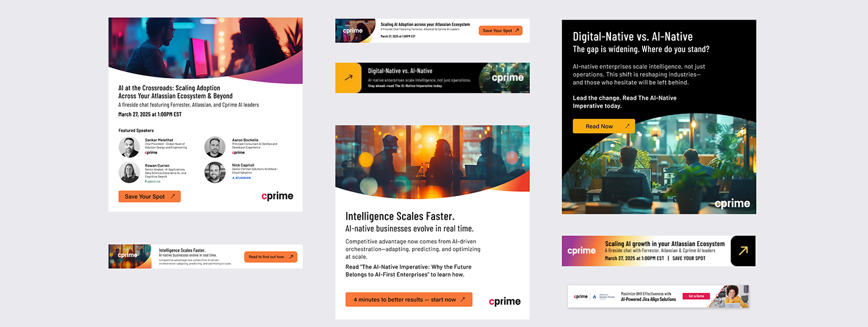Click 'Intelligence Scales Faster.' on the bottom-left small banner
Viewport: 868px width, 327px height.
182,250
